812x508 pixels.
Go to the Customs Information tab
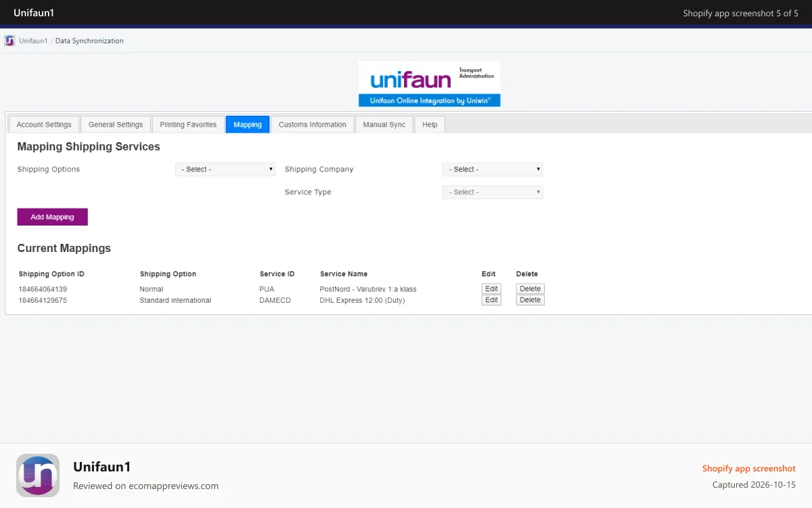[313, 125]
